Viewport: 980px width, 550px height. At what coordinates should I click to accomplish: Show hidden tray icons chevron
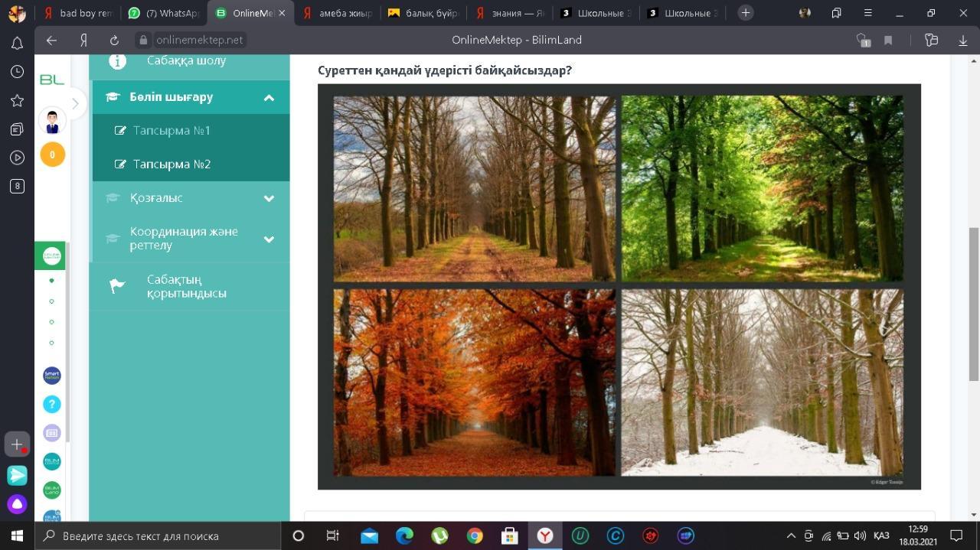(x=790, y=536)
